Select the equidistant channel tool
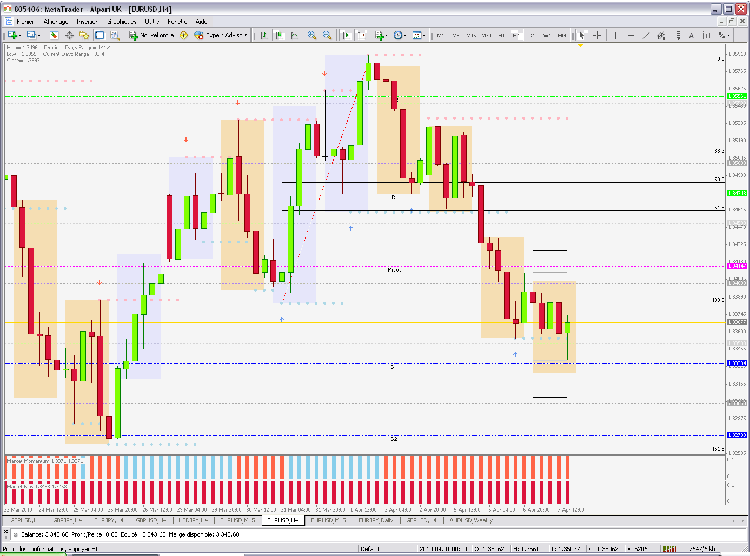This screenshot has height=556, width=750. (661, 35)
